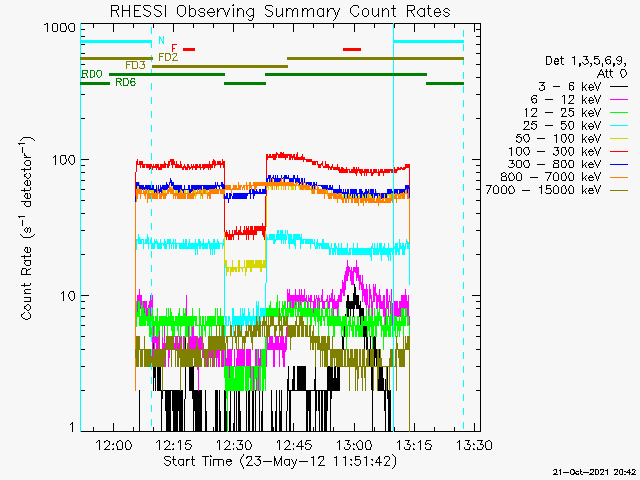Image resolution: width=640 pixels, height=480 pixels.
Task: Click the magenta 6-12 keV flare peak near 13:00
Action: [352, 270]
